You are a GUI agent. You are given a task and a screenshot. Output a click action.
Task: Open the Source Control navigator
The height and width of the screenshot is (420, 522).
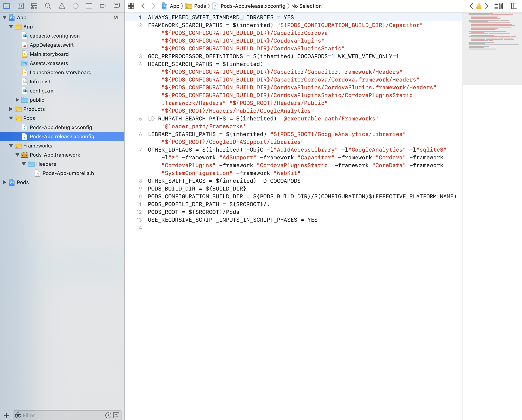21,6
